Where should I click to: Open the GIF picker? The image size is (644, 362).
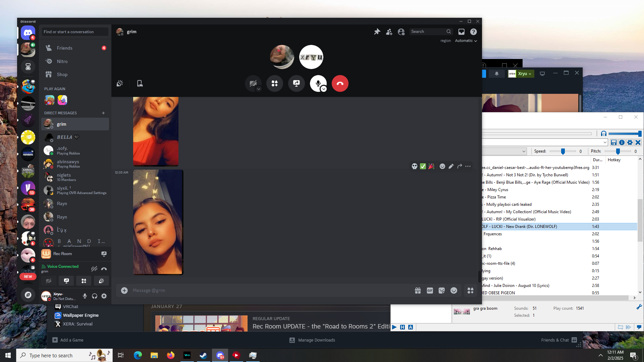pos(430,291)
